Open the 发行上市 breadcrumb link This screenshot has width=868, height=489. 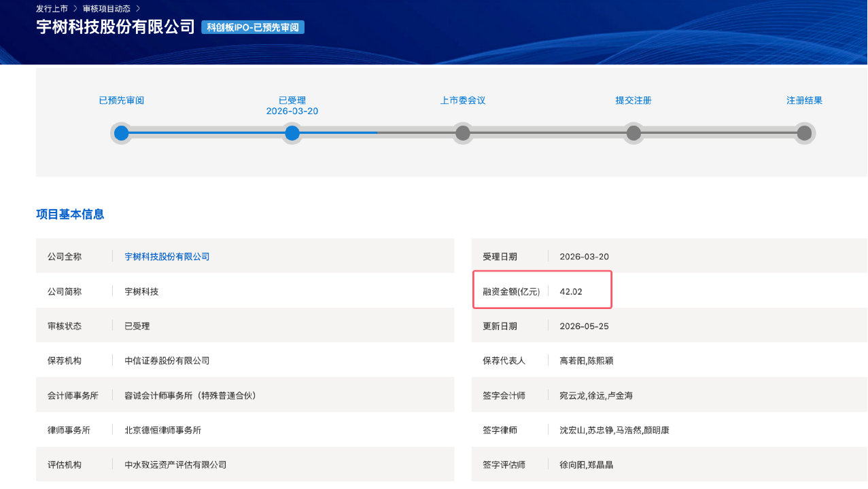[52, 9]
